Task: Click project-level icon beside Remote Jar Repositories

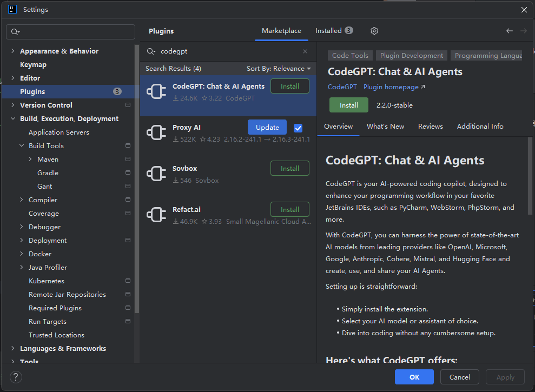Action: pos(128,294)
